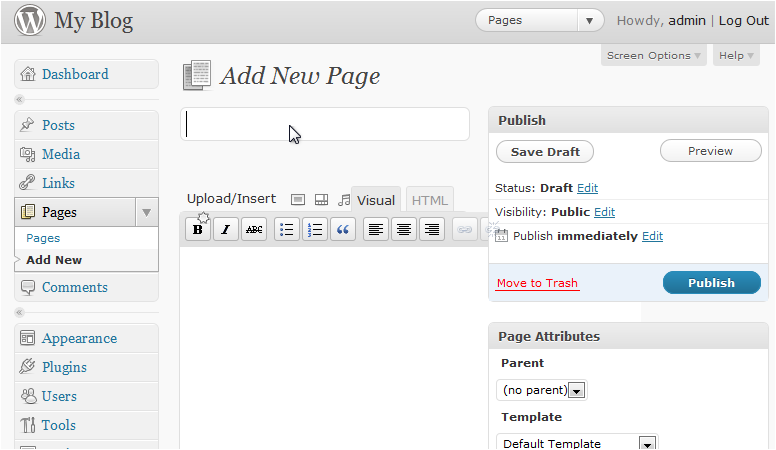This screenshot has width=776, height=450.
Task: Click the Pages heading in sidebar menu
Action: [59, 212]
